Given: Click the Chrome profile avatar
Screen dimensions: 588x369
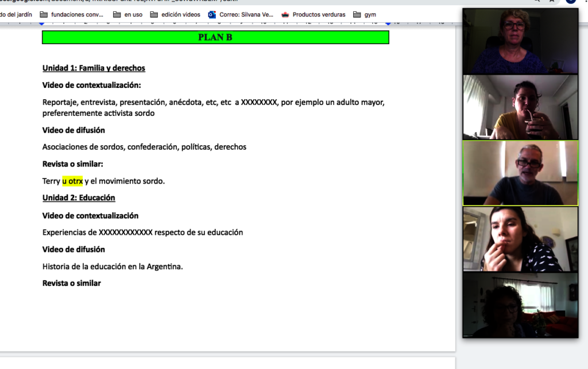Looking at the screenshot, I should point(571,1).
